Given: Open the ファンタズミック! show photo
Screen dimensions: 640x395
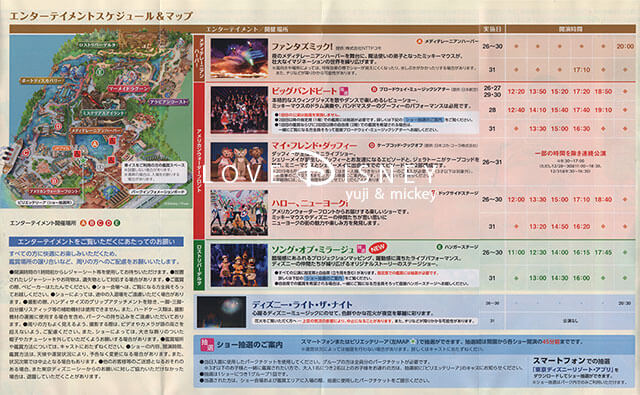Looking at the screenshot, I should point(239,58).
